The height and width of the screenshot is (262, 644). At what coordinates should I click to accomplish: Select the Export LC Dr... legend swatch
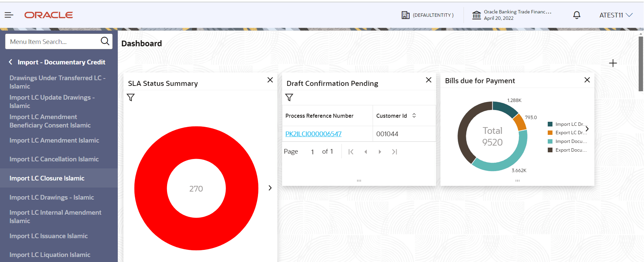point(550,133)
